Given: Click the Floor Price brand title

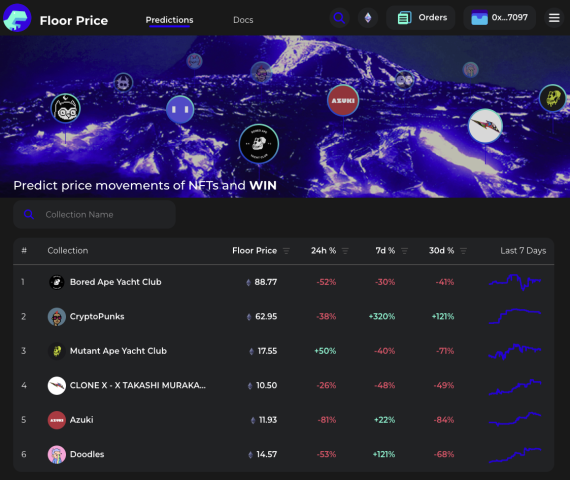Looking at the screenshot, I should click(74, 21).
